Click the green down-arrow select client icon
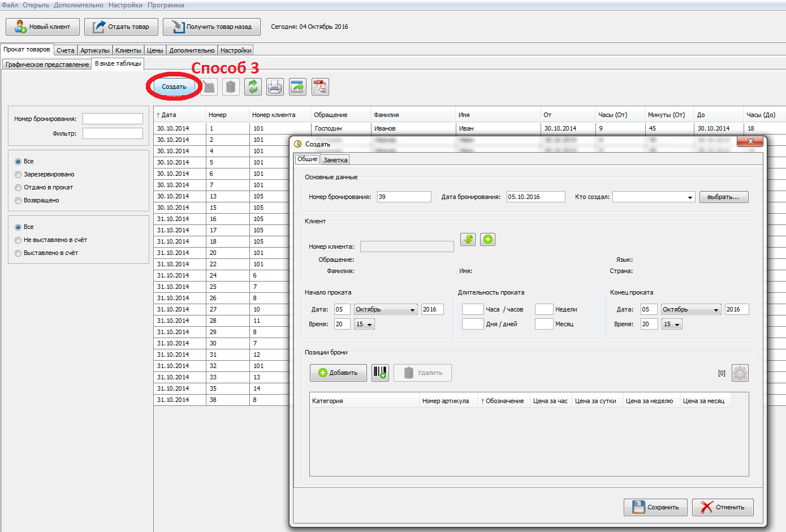 coord(468,239)
